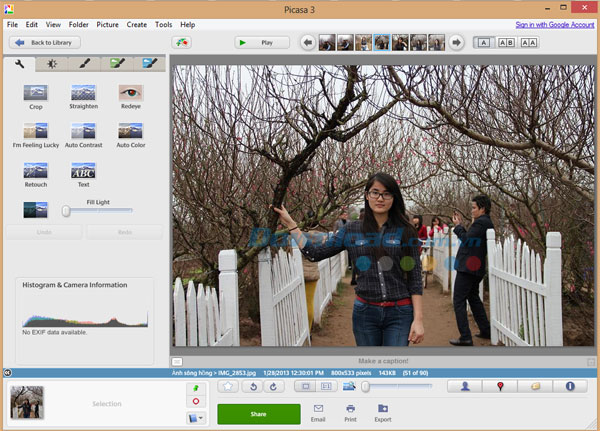Image resolution: width=600 pixels, height=431 pixels.
Task: Go to the next photo arrow
Action: 456,43
